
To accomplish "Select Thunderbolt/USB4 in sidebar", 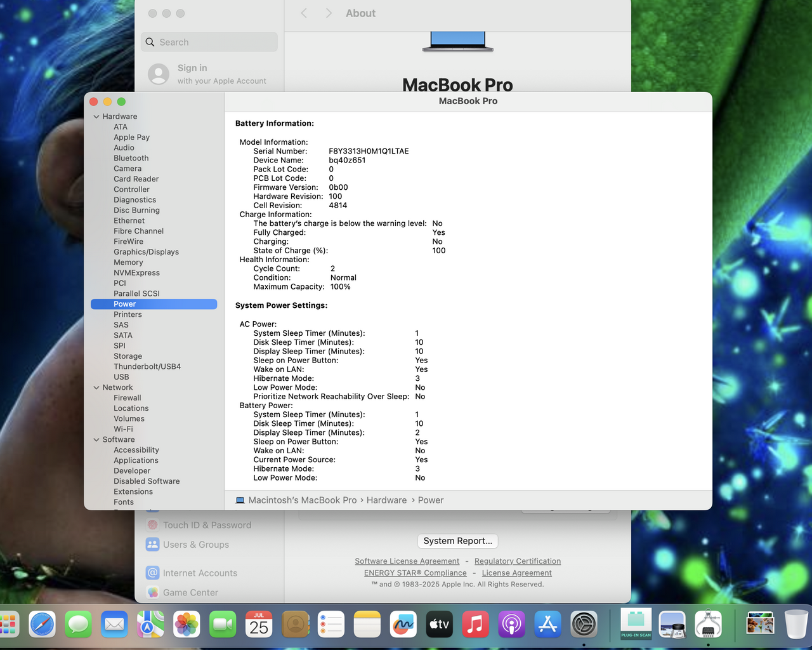I will [x=147, y=367].
